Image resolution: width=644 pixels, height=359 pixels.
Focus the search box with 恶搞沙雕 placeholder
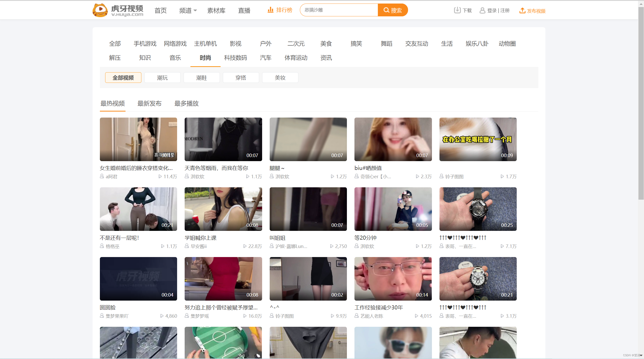339,10
